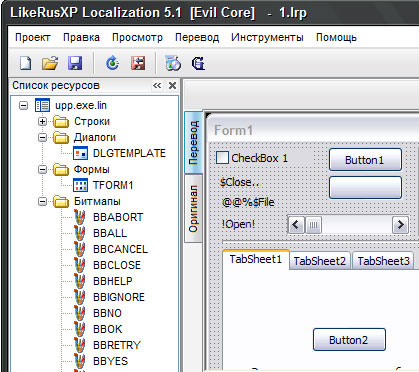Click the Form1 title text
This screenshot has width=419, height=372.
pos(233,130)
